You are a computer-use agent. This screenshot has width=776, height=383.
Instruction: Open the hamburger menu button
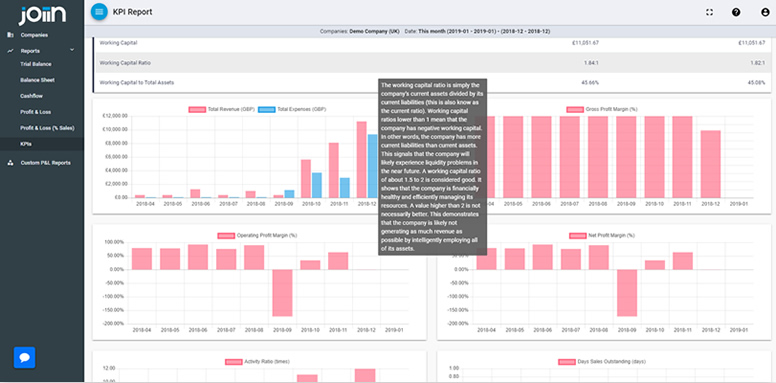(x=99, y=12)
